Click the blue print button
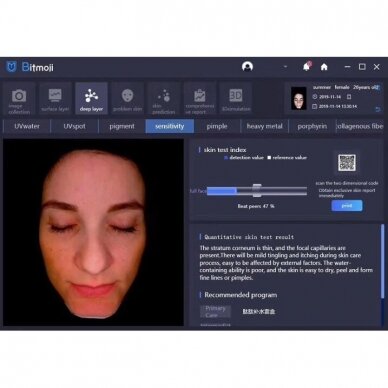Screen dimensions: 388x388 pos(347,206)
